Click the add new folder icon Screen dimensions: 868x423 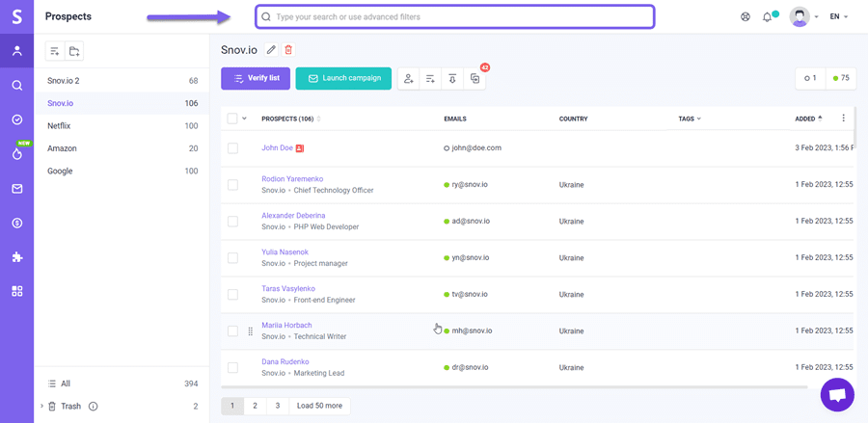pyautogui.click(x=74, y=51)
